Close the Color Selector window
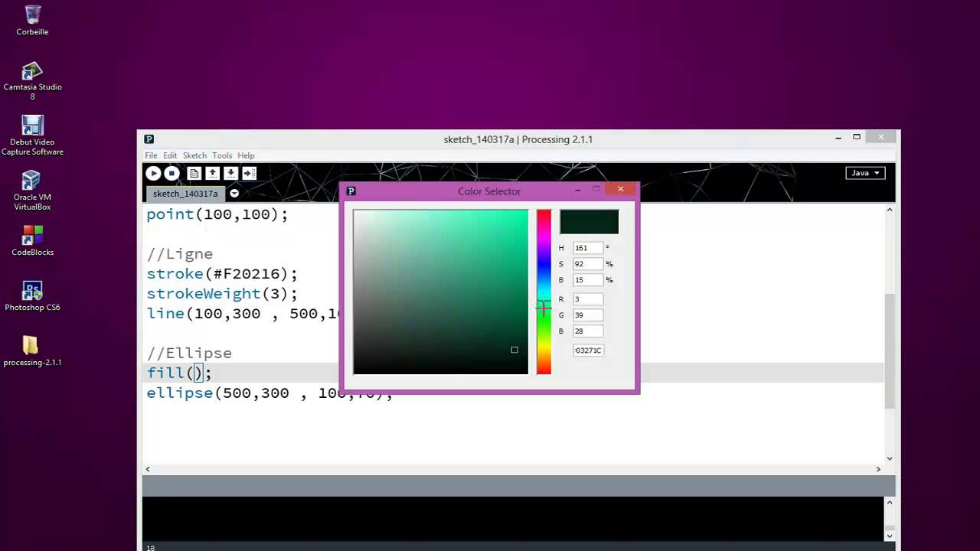This screenshot has width=980, height=551. click(x=620, y=189)
